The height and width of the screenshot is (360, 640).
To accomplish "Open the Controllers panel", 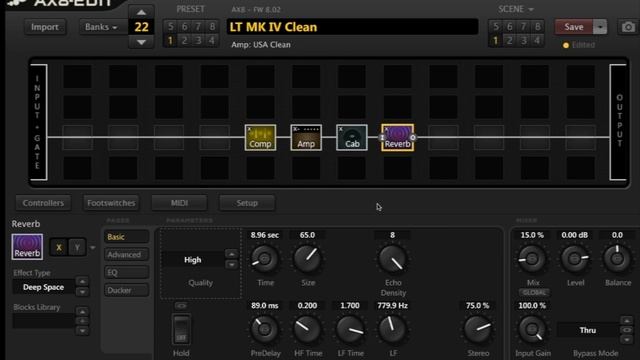I will [43, 203].
